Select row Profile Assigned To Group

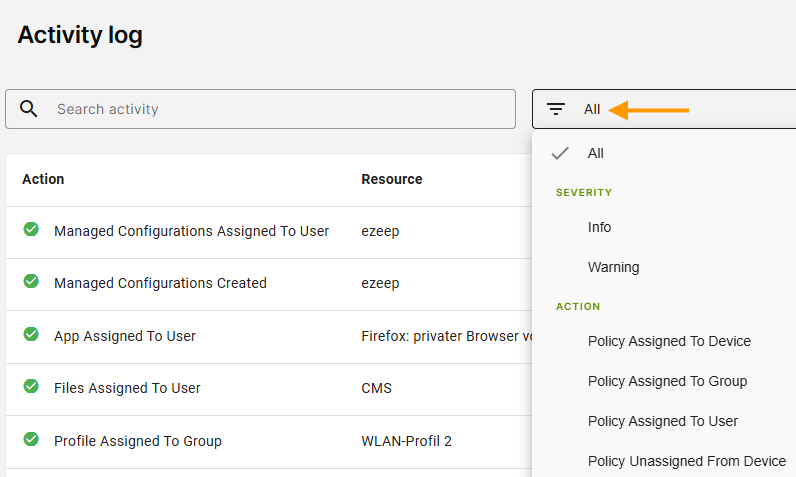(269, 441)
